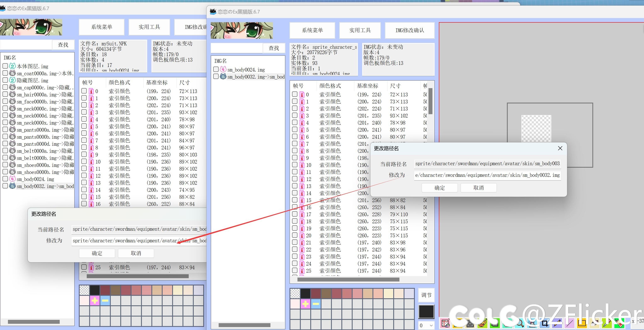
Task: Open 系统菜单 in the right window
Action: [x=312, y=30]
